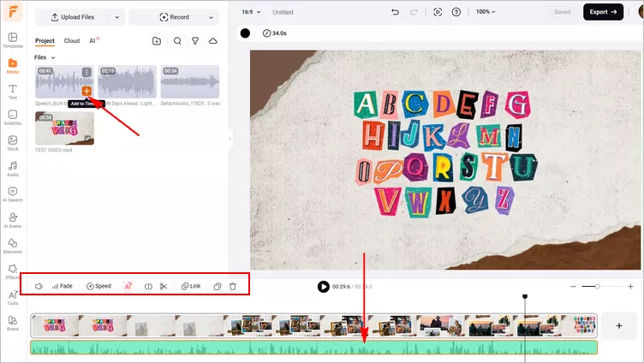Duplicate clip with the copy icon
The width and height of the screenshot is (644, 363).
coord(218,286)
